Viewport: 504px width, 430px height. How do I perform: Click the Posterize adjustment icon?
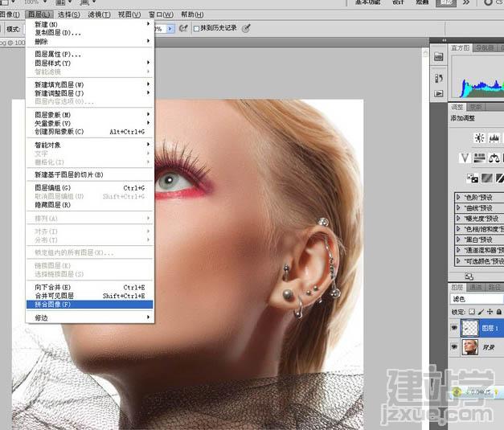(486, 178)
